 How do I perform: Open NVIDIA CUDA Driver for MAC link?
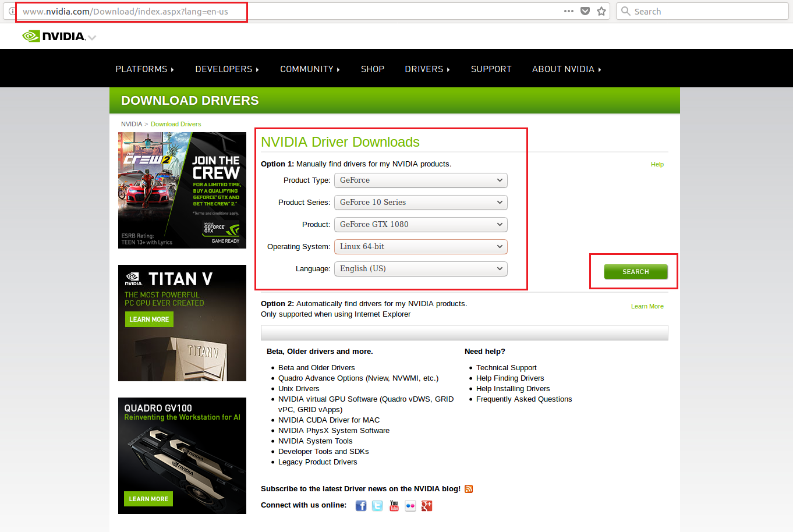tap(329, 420)
